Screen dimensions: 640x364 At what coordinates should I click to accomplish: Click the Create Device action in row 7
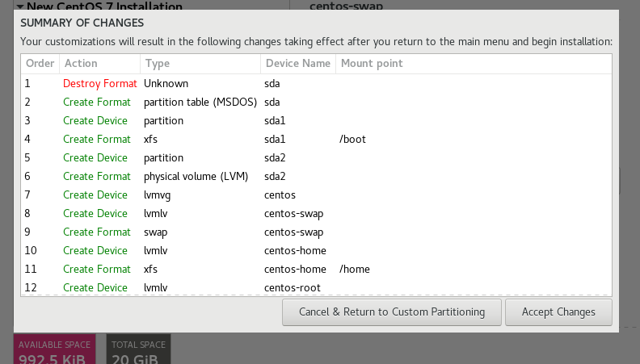pyautogui.click(x=95, y=195)
